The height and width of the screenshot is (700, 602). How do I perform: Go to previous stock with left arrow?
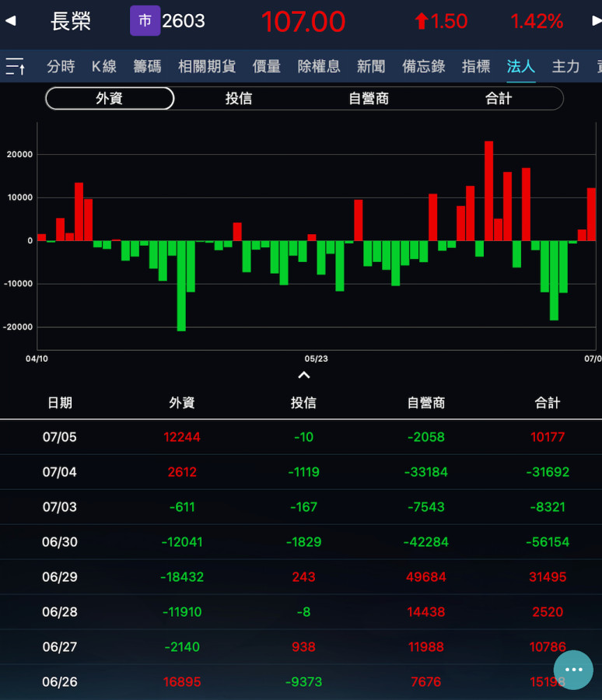pyautogui.click(x=10, y=21)
